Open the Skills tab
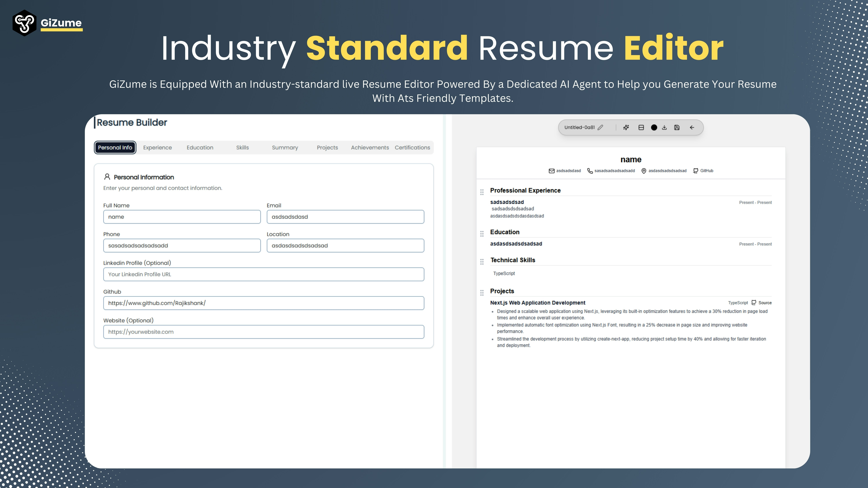 242,147
